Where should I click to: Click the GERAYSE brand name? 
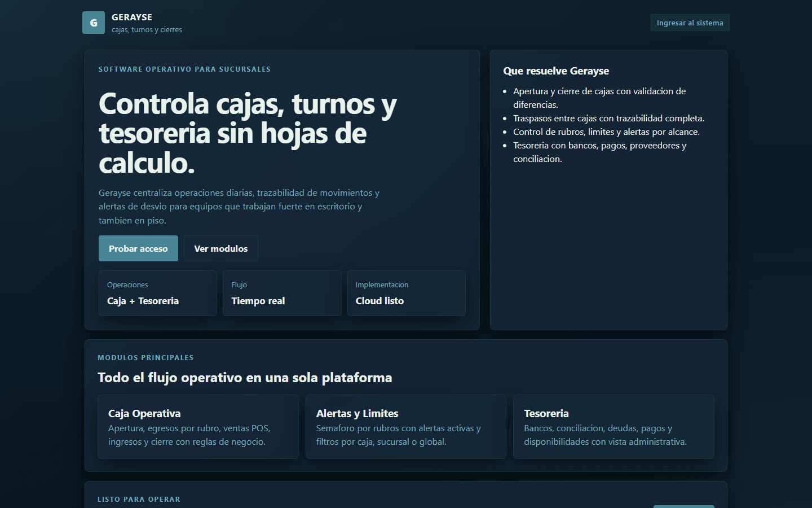pyautogui.click(x=132, y=17)
